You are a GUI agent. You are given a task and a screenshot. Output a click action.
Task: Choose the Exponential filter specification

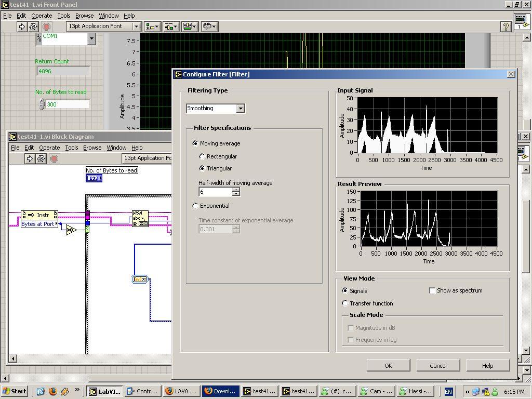pos(195,206)
